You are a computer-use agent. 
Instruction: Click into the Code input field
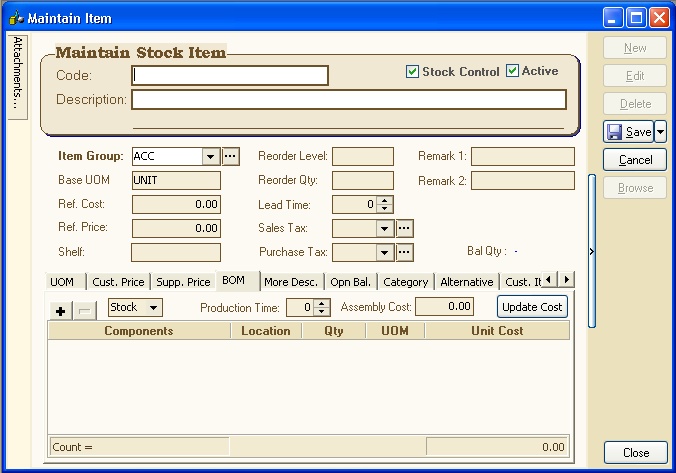pos(230,75)
